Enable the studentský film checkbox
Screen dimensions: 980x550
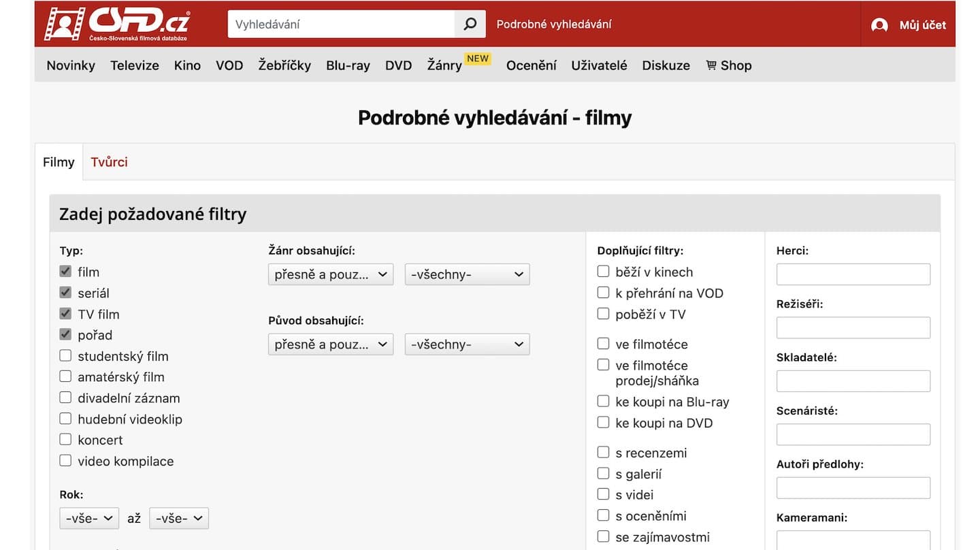point(65,355)
